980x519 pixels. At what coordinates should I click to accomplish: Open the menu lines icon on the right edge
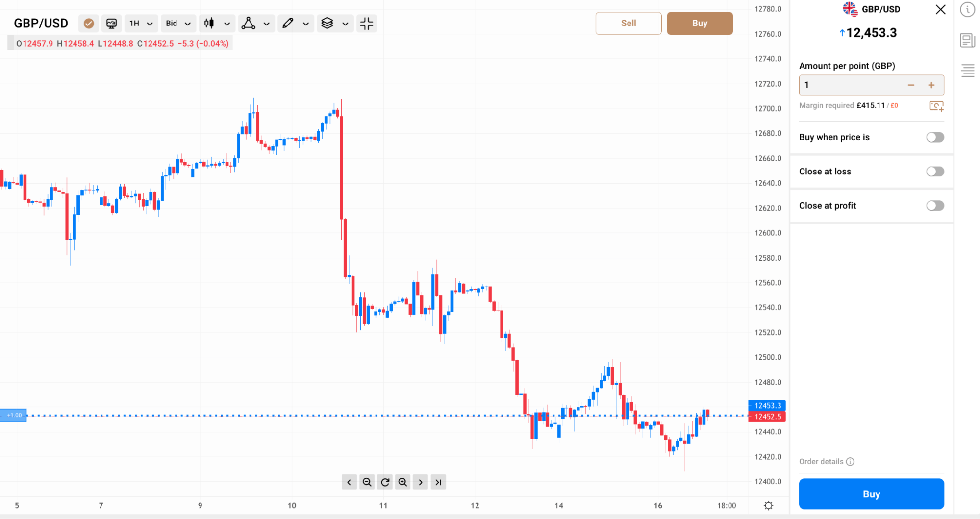tap(967, 71)
